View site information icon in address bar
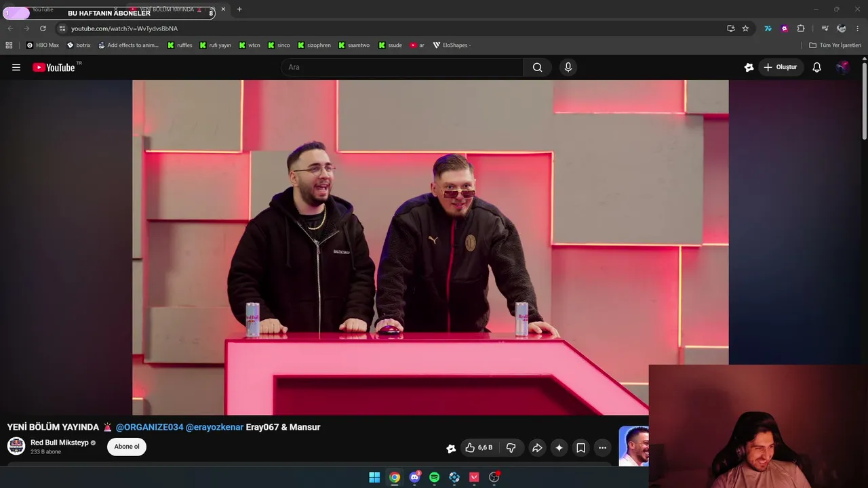The width and height of the screenshot is (868, 488). [x=62, y=28]
